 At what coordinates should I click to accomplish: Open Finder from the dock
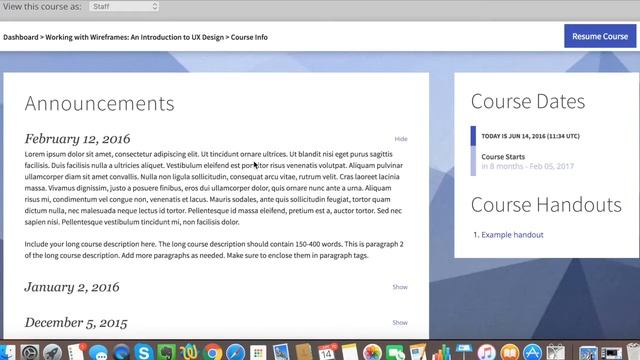(x=7, y=353)
